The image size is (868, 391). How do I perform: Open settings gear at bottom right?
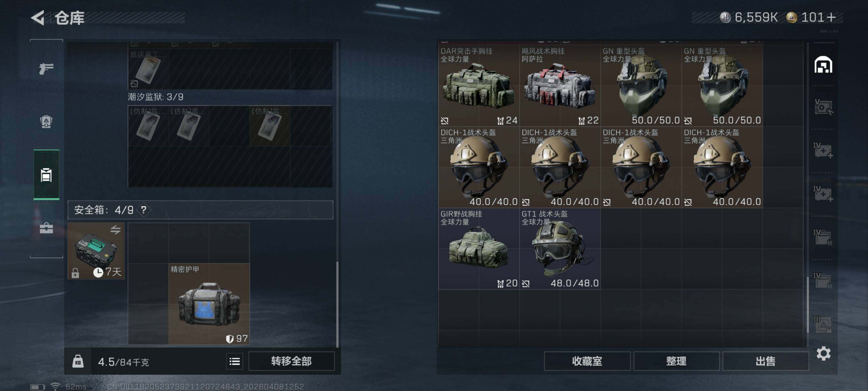[823, 354]
